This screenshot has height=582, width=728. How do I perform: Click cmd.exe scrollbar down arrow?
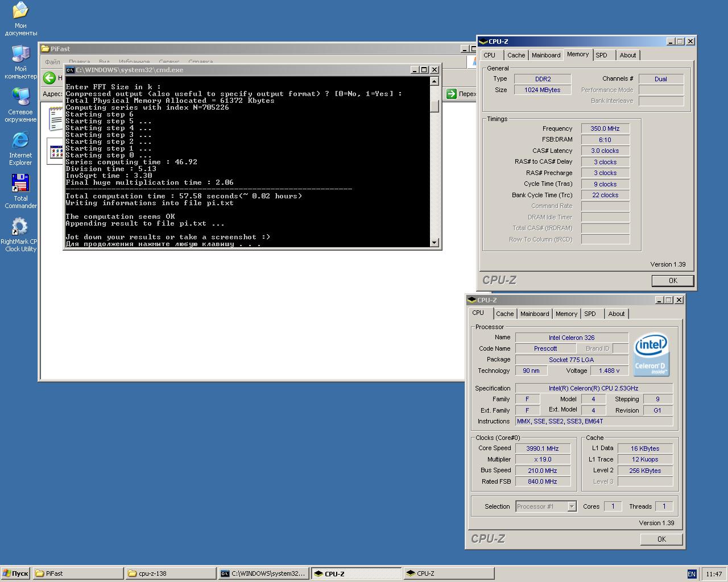tap(435, 243)
